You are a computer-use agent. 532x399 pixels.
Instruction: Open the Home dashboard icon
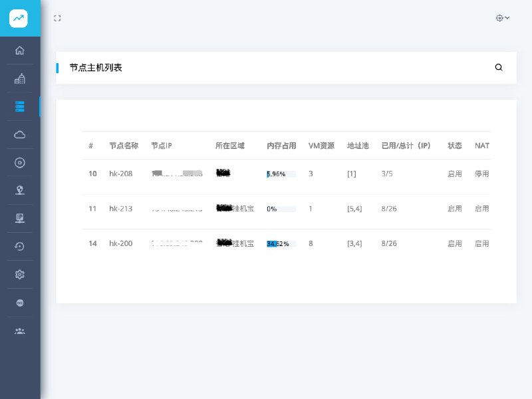tap(19, 50)
